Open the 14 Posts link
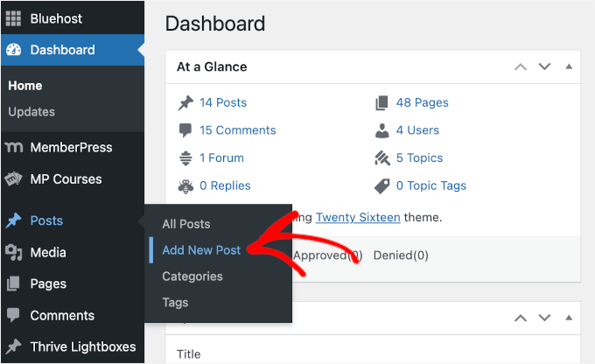595x364 pixels. click(x=223, y=102)
